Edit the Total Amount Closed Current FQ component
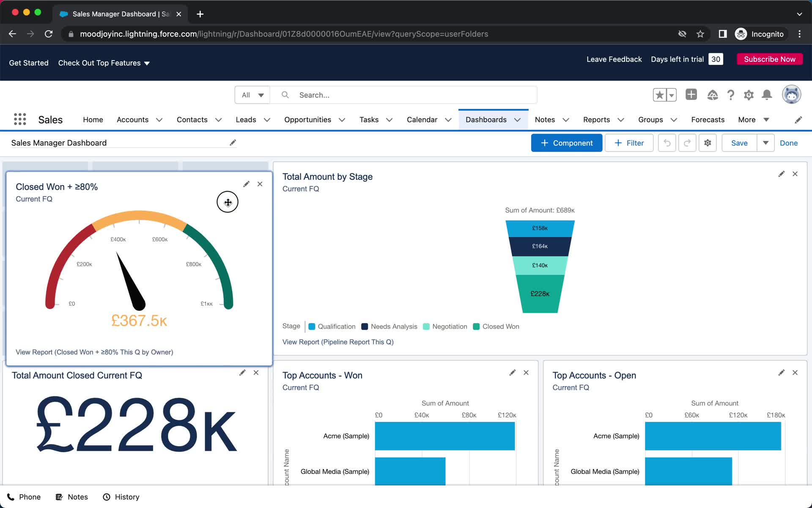 [x=242, y=373]
